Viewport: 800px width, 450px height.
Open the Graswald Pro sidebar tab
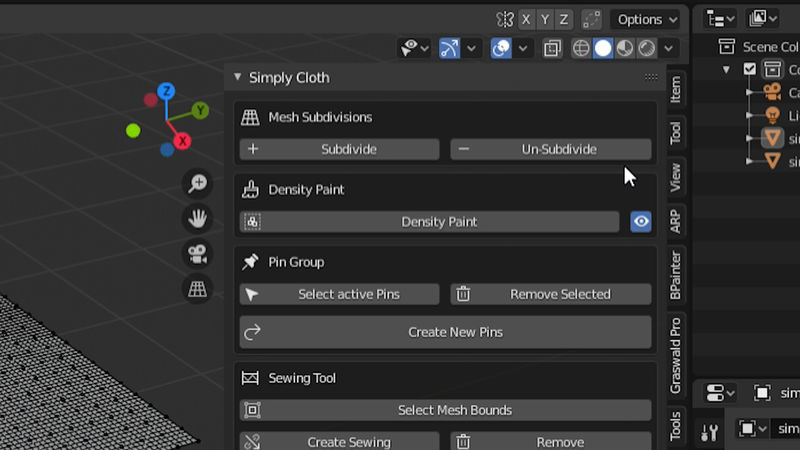click(676, 355)
